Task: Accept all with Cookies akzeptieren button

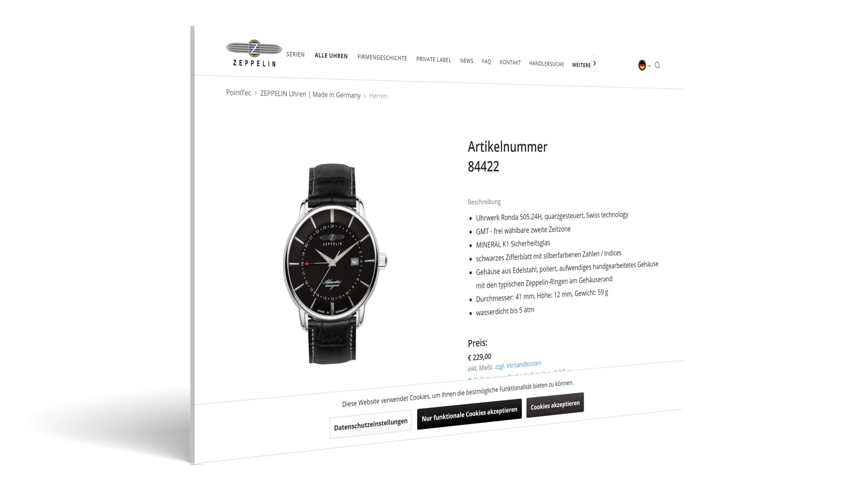Action: click(x=555, y=405)
